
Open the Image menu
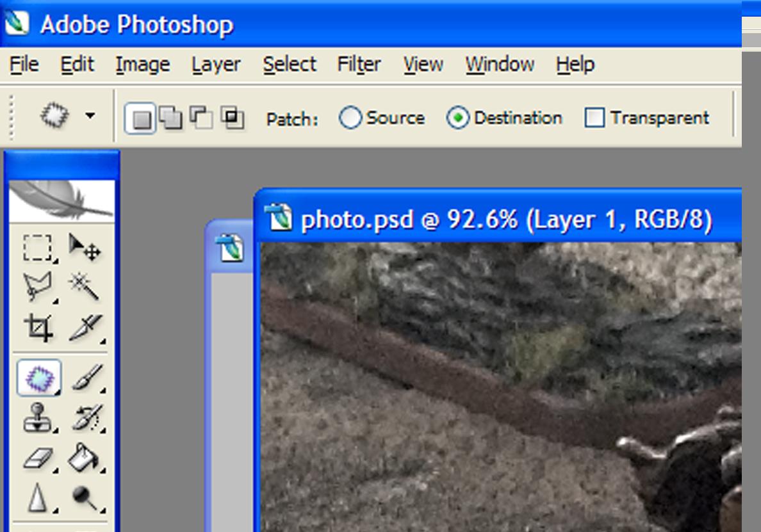click(x=143, y=65)
